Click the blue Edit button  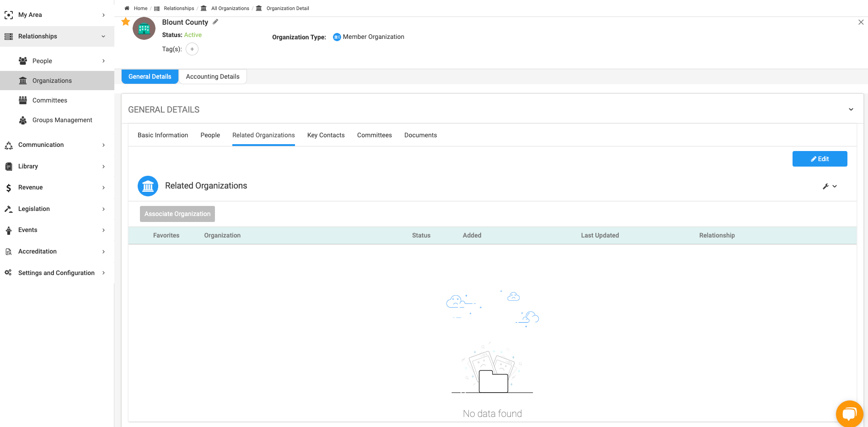(x=820, y=159)
